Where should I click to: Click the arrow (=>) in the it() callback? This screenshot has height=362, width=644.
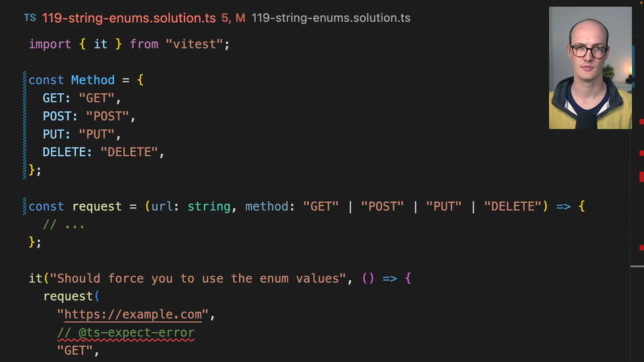[390, 278]
